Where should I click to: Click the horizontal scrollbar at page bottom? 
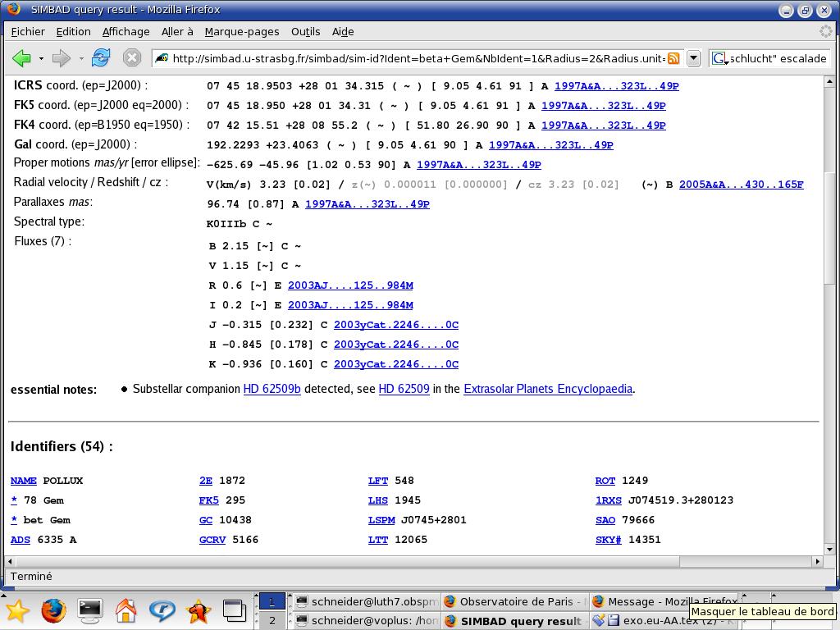point(343,561)
